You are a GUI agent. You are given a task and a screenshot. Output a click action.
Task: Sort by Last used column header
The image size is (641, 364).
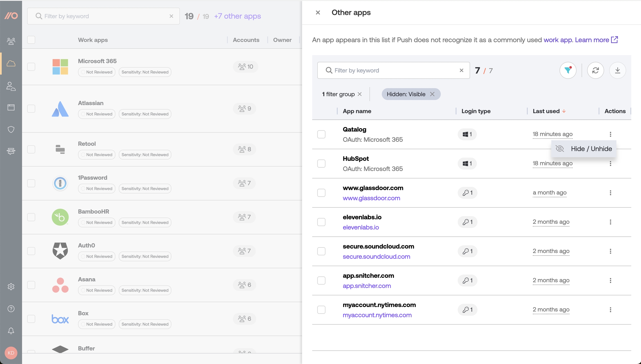(x=546, y=111)
